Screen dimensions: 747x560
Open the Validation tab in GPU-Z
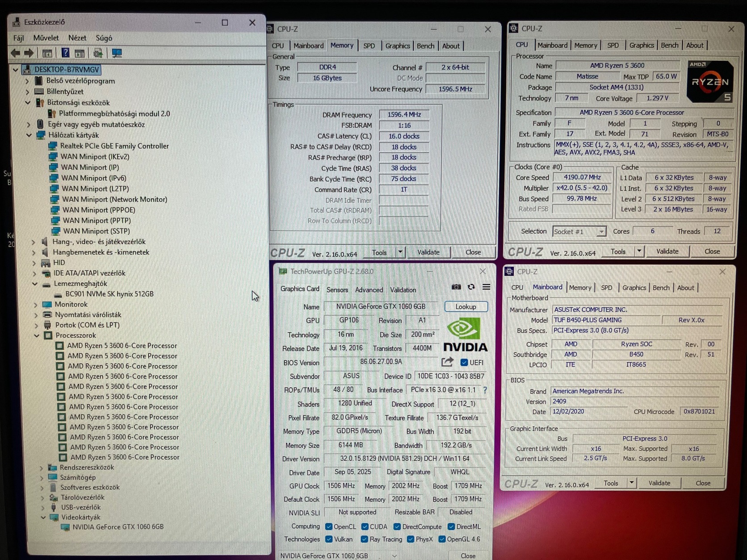403,290
